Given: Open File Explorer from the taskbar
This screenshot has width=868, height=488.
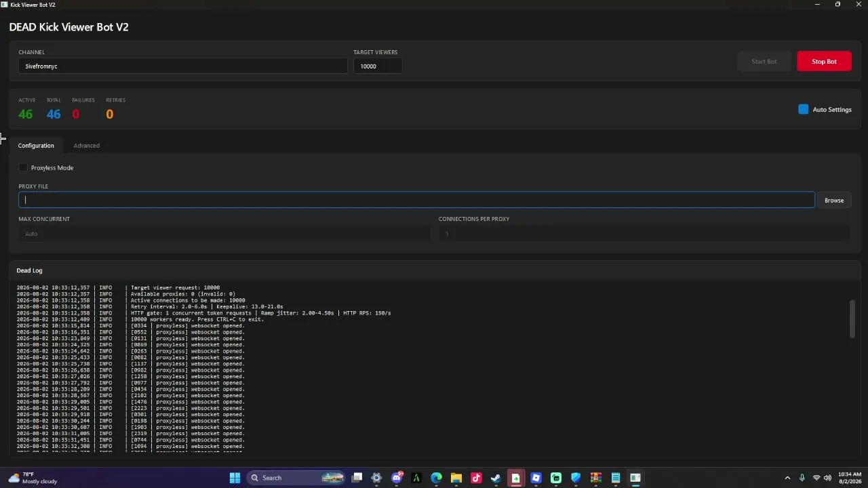Looking at the screenshot, I should (456, 478).
